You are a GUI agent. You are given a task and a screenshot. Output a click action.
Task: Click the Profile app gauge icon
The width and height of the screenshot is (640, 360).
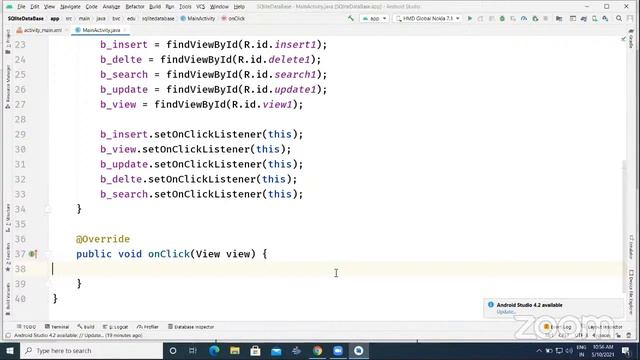click(x=524, y=18)
